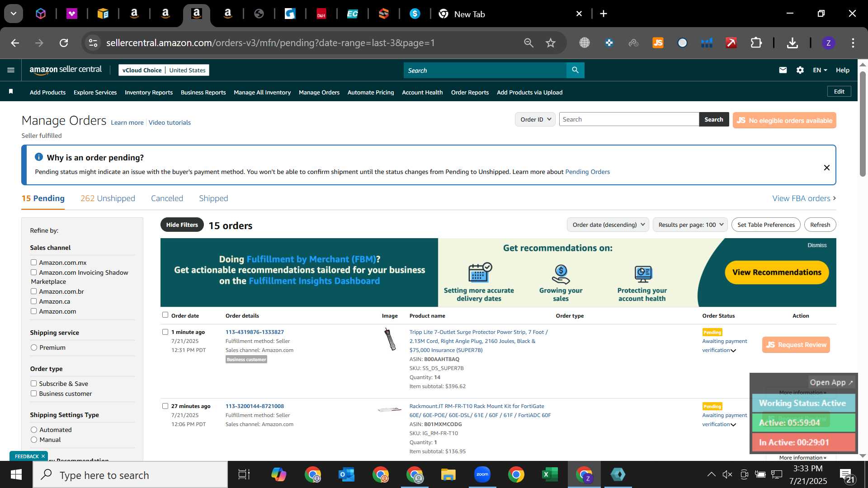The image size is (868, 488).
Task: Check the Subscribe & Save order type
Action: [x=33, y=384]
